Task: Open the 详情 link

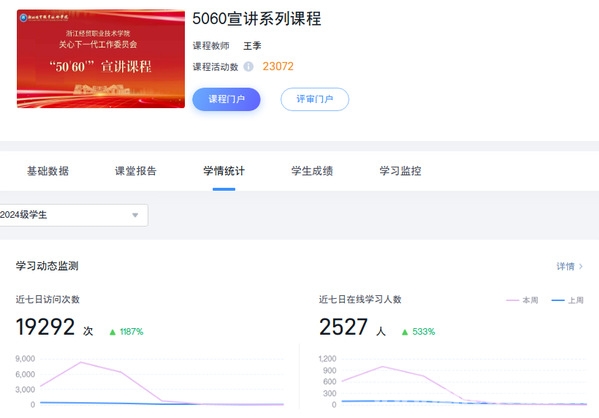Action: click(565, 266)
